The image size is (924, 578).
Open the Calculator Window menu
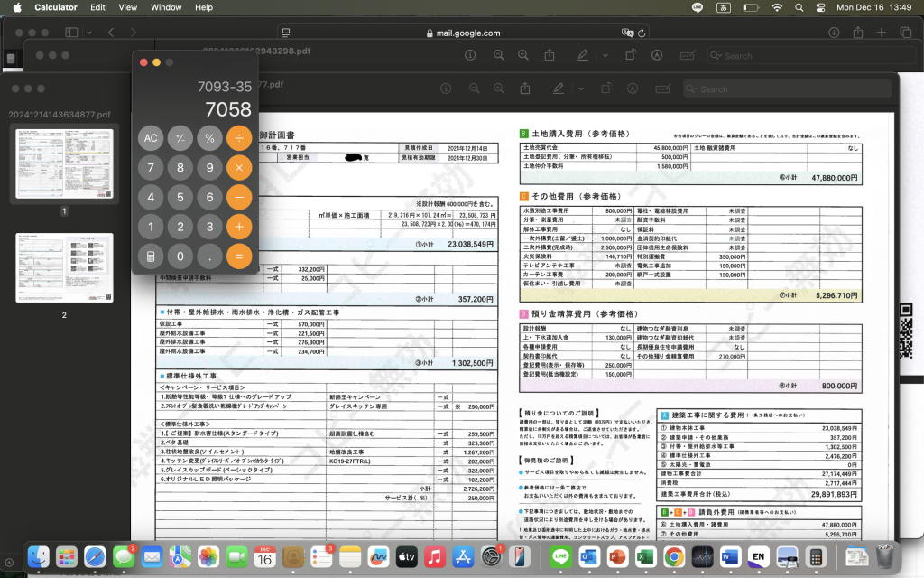point(166,7)
